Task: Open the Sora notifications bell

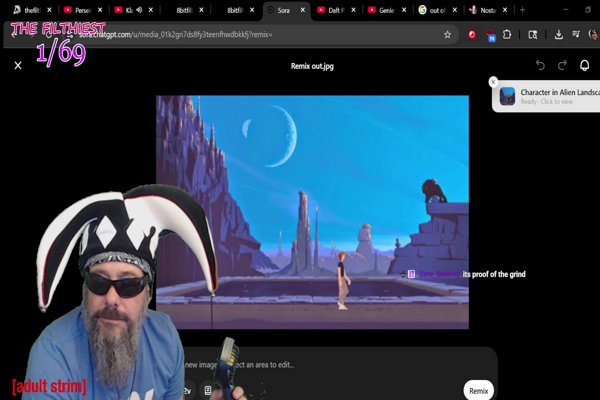Action: pyautogui.click(x=584, y=65)
